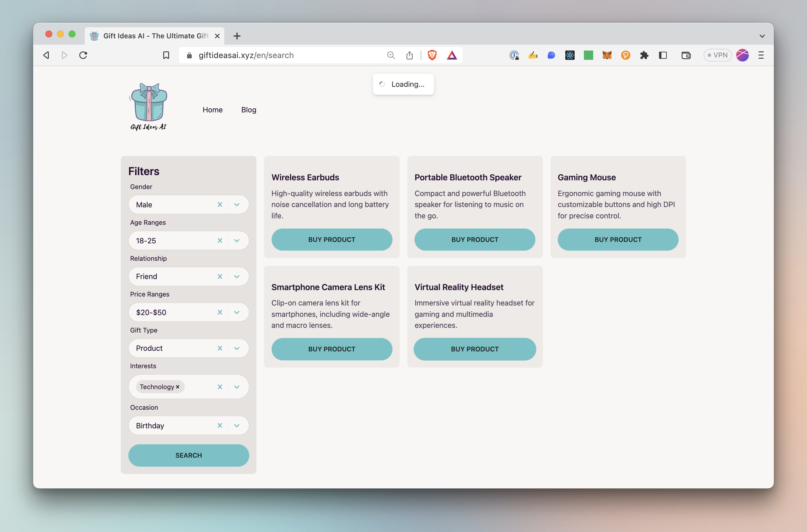The image size is (807, 532).
Task: Toggle the VPN button
Action: click(718, 55)
